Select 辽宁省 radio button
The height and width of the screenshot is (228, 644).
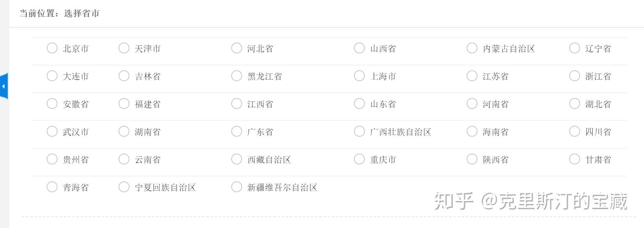(575, 48)
